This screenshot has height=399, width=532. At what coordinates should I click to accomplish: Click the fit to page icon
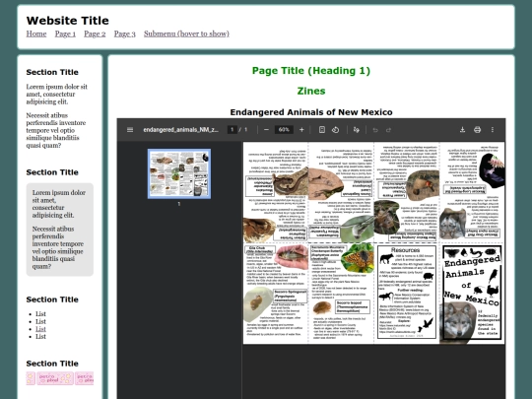click(x=322, y=130)
